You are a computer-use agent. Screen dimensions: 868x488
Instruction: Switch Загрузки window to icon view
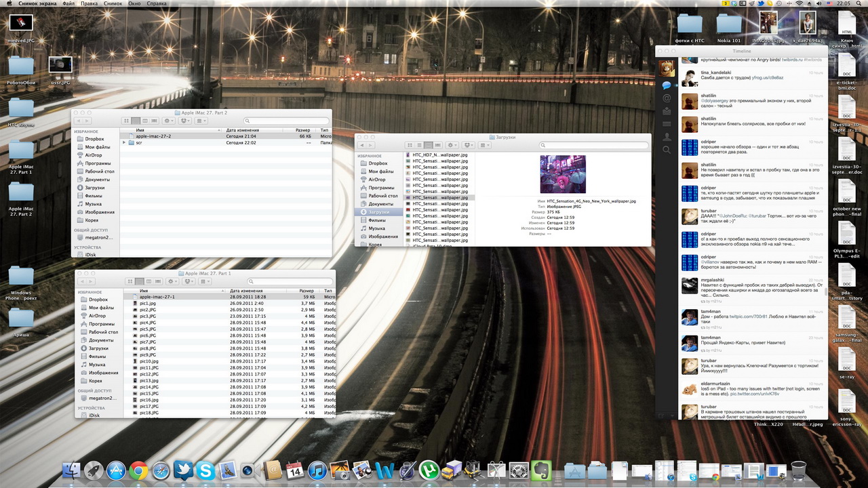[x=410, y=145]
